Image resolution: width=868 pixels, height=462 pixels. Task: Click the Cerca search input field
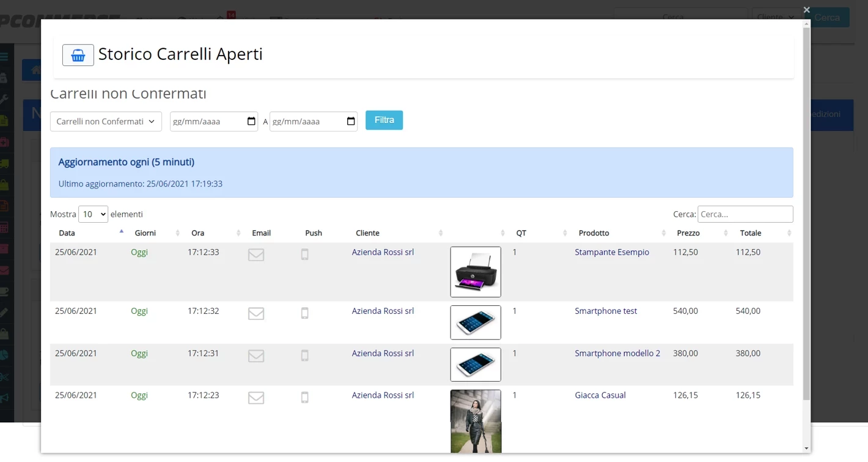[745, 214]
